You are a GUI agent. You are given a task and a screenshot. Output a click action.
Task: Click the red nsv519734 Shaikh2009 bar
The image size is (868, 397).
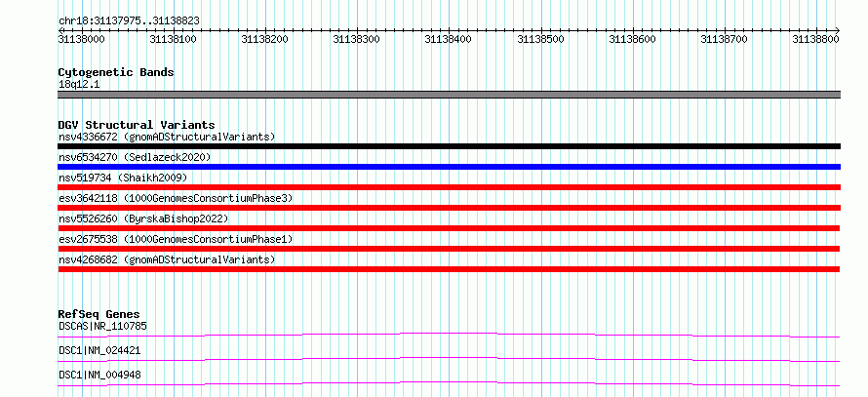449,187
